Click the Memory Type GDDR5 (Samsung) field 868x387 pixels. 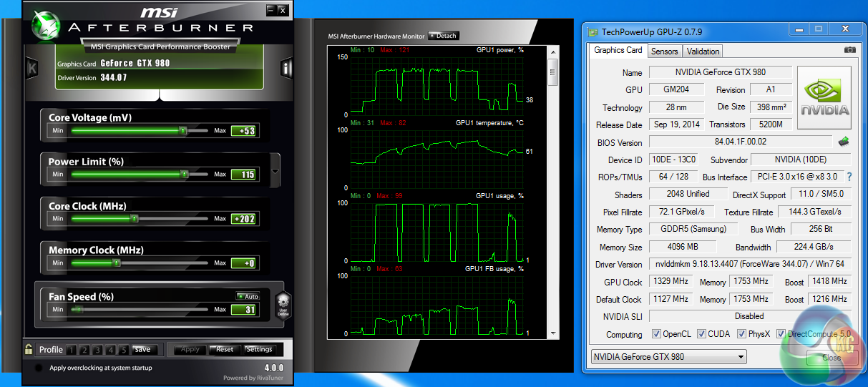coord(692,229)
